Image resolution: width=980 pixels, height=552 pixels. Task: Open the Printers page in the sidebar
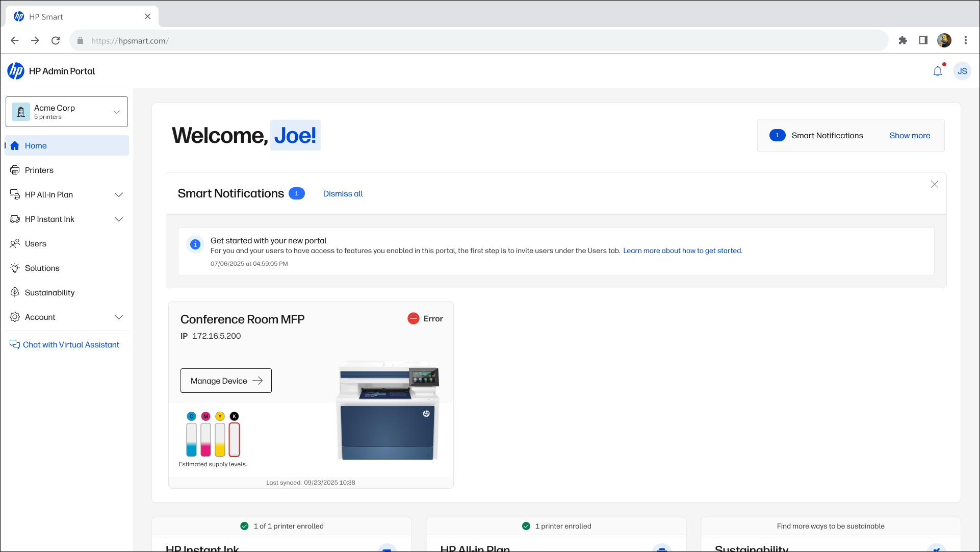pos(39,170)
